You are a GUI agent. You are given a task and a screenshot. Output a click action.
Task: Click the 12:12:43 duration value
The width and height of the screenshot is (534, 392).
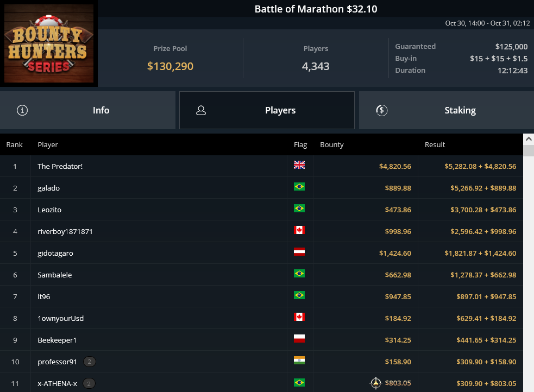point(513,71)
